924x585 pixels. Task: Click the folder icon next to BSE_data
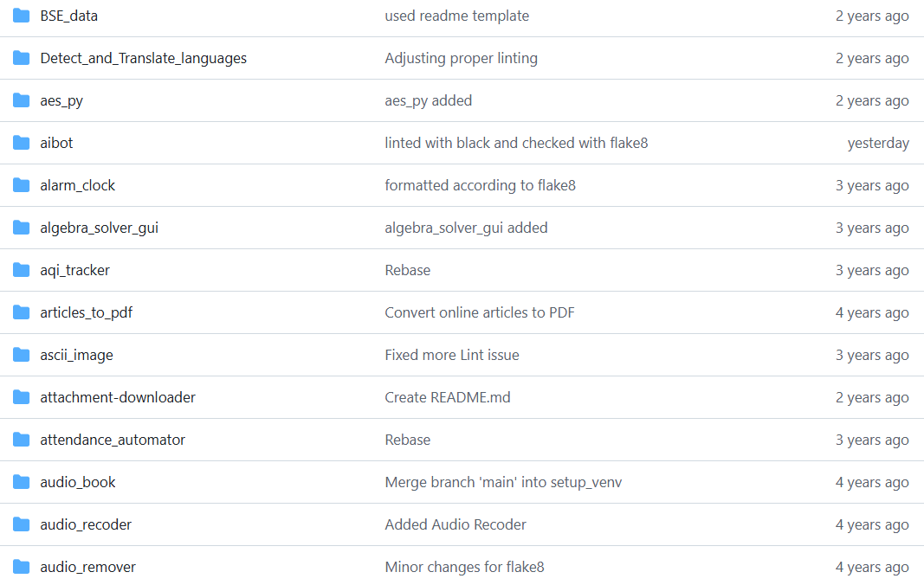[21, 16]
